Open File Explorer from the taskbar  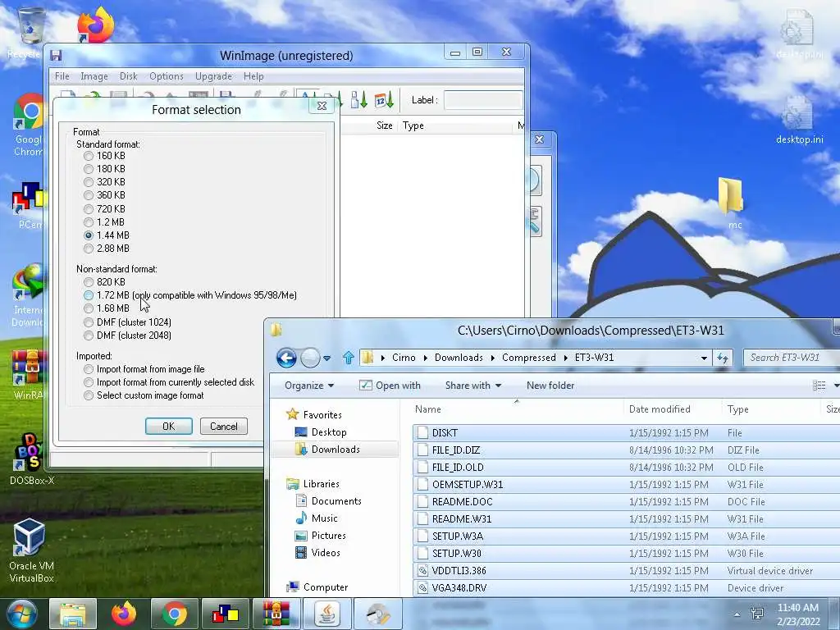click(x=73, y=614)
